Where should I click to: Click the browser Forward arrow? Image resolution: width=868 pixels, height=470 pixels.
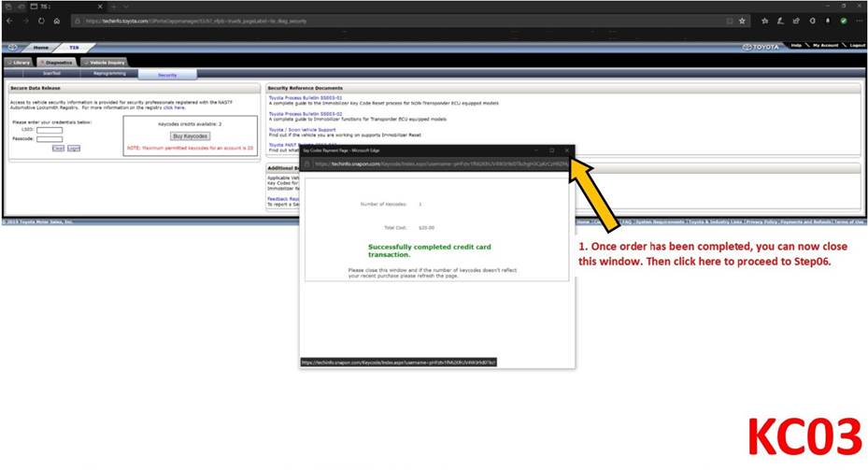25,21
